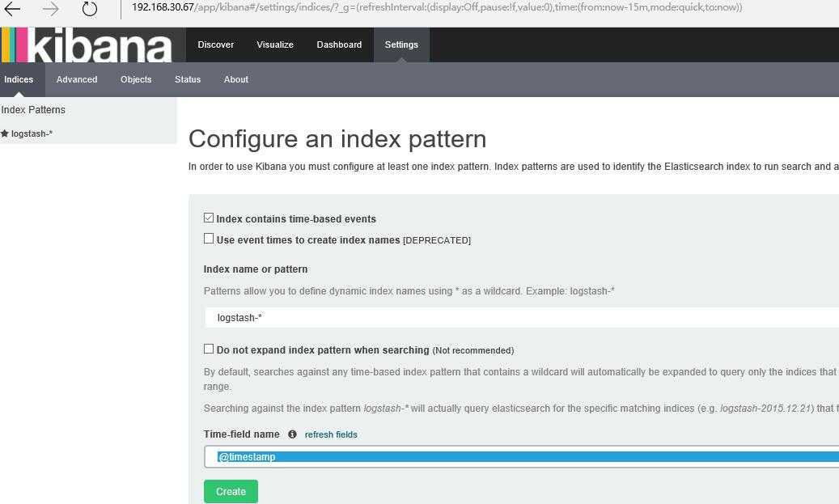Click the Index name or pattern label
This screenshot has width=839, height=504.
(x=256, y=269)
